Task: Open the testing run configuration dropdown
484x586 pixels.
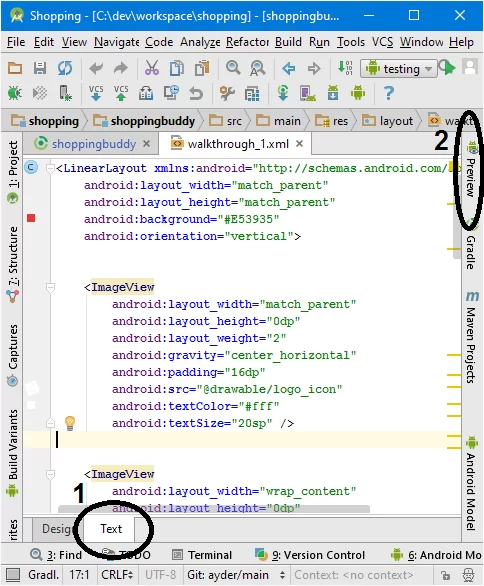Action: pos(398,69)
